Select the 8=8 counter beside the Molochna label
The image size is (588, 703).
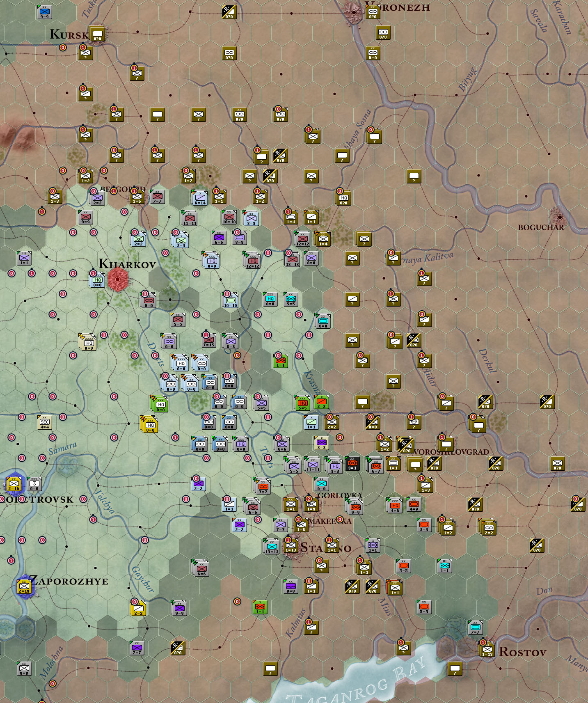[x=24, y=669]
